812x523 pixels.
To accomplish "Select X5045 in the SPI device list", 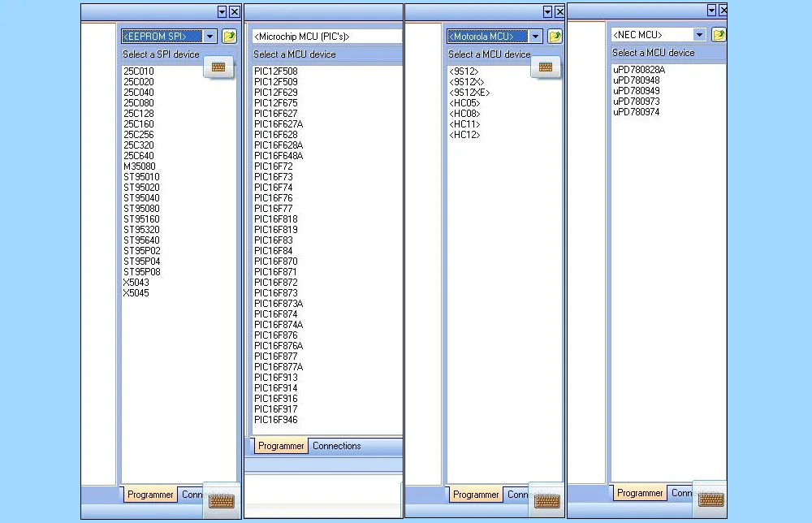I will pos(136,293).
